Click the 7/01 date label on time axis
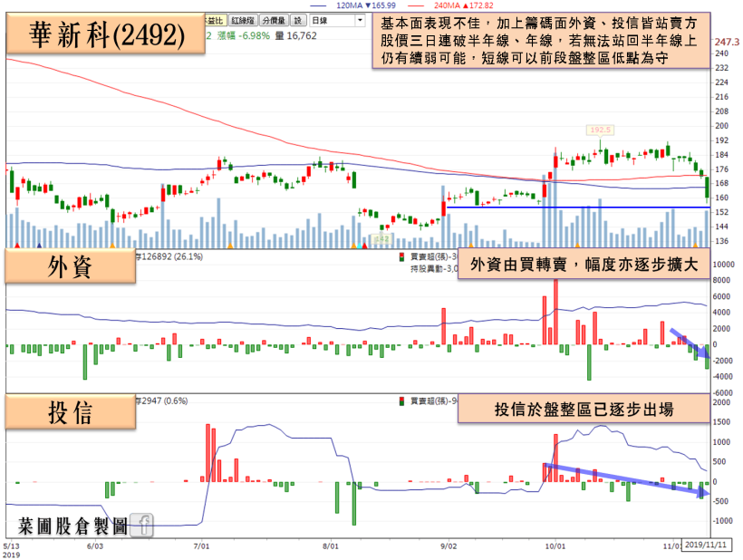The height and width of the screenshot is (560, 743). [x=201, y=546]
